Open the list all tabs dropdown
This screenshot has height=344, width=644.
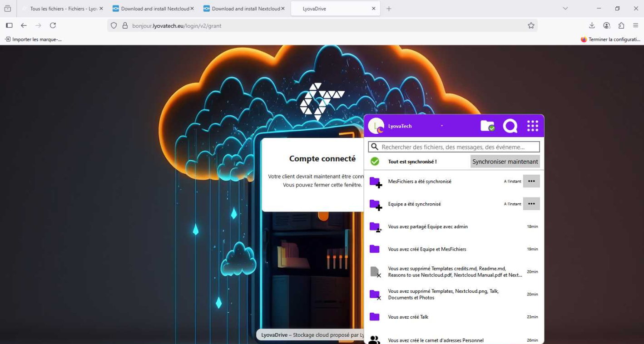565,9
